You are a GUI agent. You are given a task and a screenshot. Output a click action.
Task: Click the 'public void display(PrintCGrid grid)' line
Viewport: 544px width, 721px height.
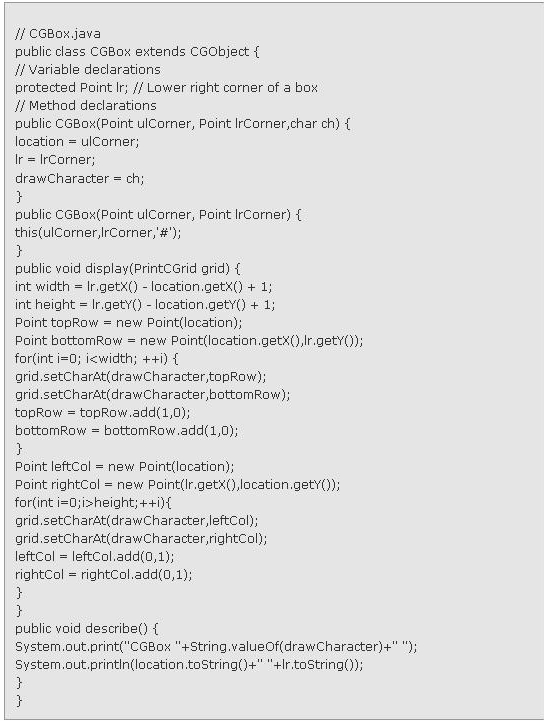pyautogui.click(x=128, y=269)
